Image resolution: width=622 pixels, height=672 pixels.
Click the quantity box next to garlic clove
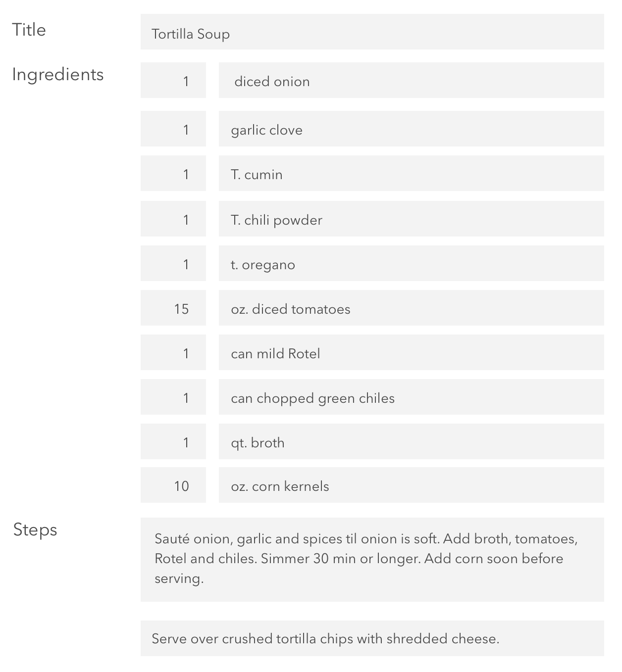tap(173, 129)
